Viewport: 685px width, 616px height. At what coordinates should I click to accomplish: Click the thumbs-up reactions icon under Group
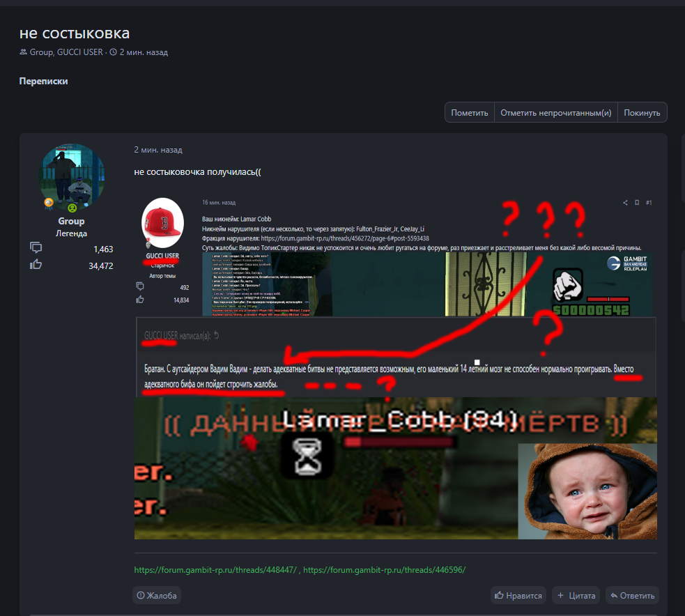pyautogui.click(x=36, y=264)
